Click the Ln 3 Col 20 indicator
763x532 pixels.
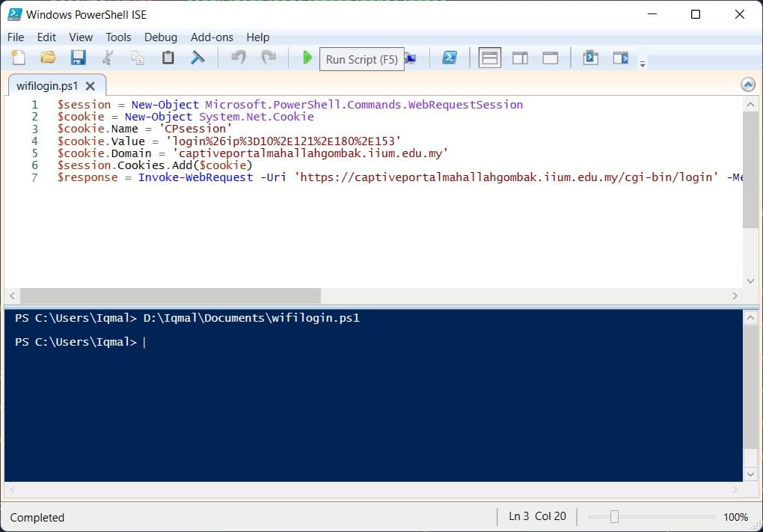(x=537, y=516)
